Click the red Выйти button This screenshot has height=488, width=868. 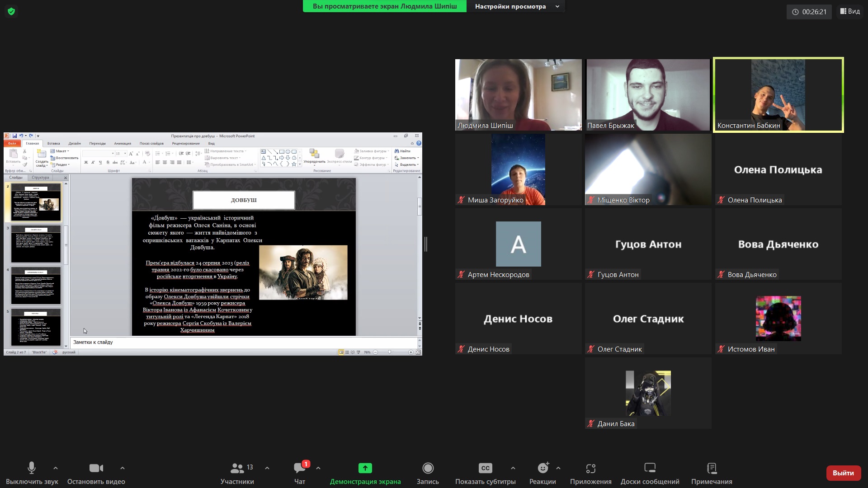click(x=843, y=473)
